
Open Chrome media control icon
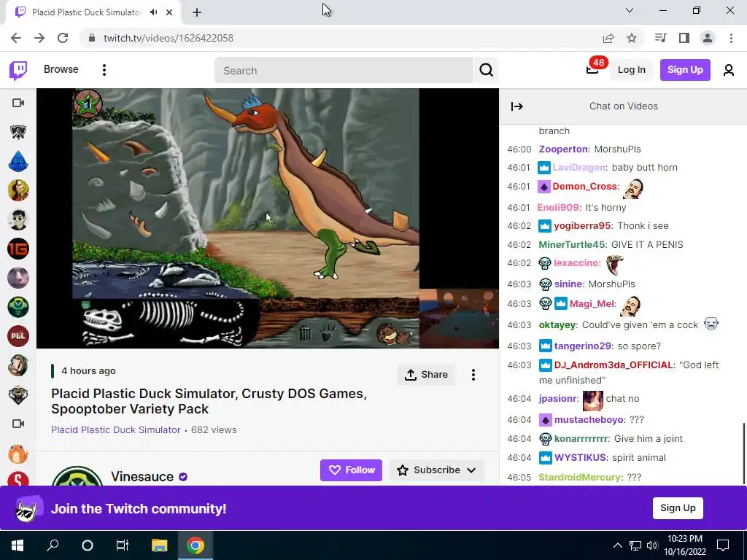(660, 38)
